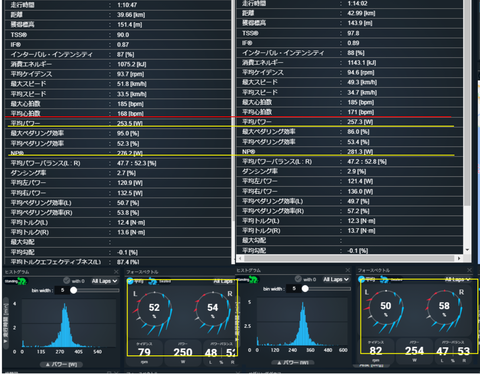Click the left arrow of the horizontal scrollbar
This screenshot has width=480, height=375.
click(240, 258)
